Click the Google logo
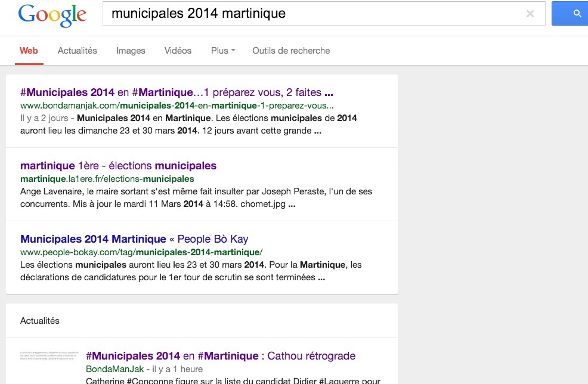The width and height of the screenshot is (588, 384). (x=52, y=16)
